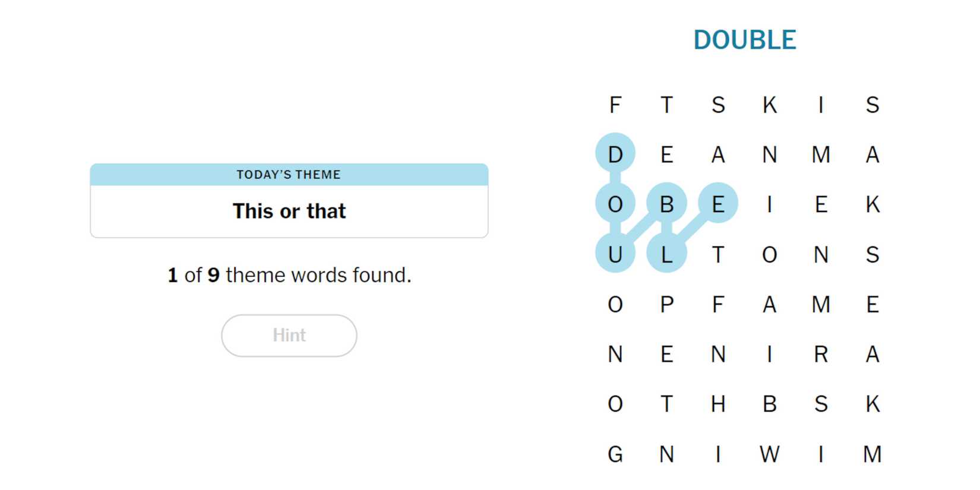Select letter G in the grid

(615, 454)
